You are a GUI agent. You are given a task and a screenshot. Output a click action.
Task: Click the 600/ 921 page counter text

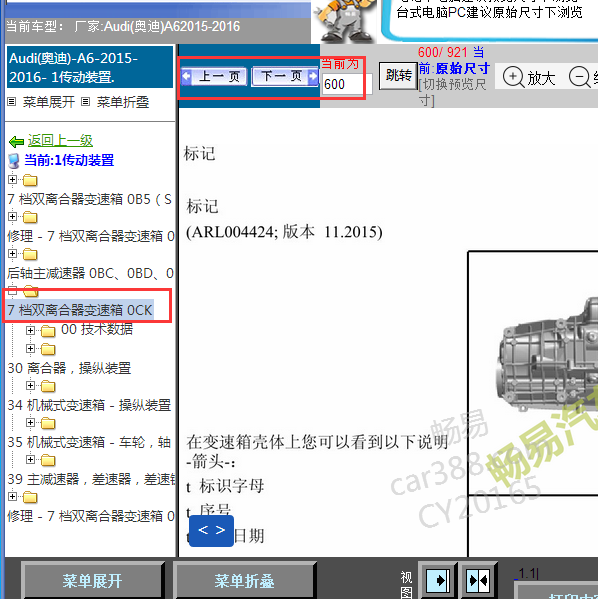tap(442, 52)
